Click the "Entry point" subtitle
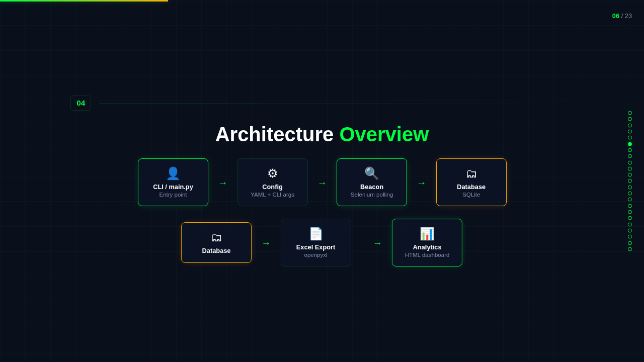The width and height of the screenshot is (644, 362). click(x=173, y=195)
